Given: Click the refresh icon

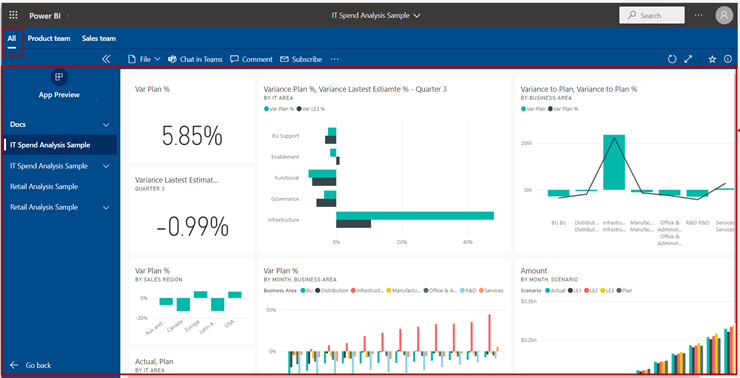Looking at the screenshot, I should 672,59.
